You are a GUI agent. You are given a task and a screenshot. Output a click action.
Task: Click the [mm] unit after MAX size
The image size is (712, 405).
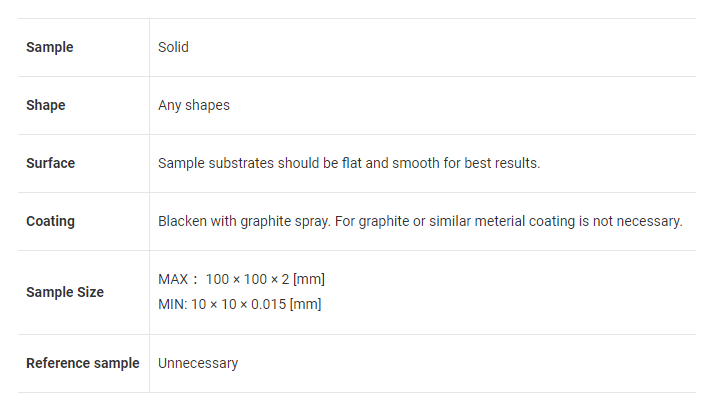[309, 279]
